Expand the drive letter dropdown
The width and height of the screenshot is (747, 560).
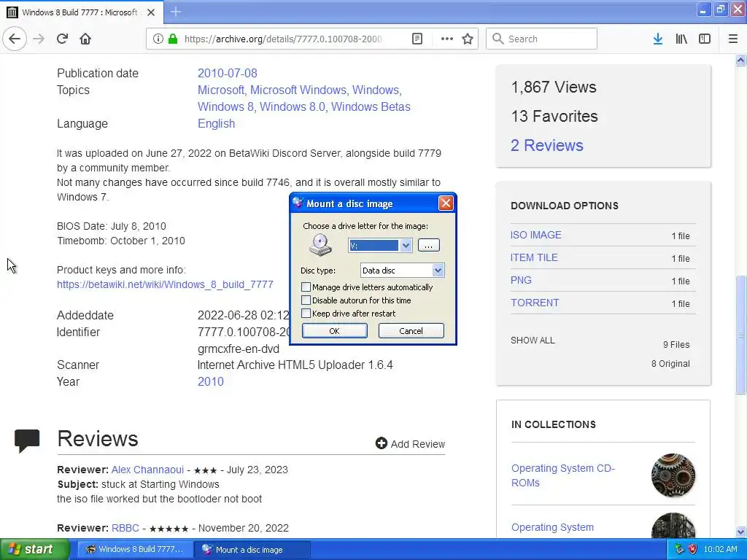pos(406,246)
